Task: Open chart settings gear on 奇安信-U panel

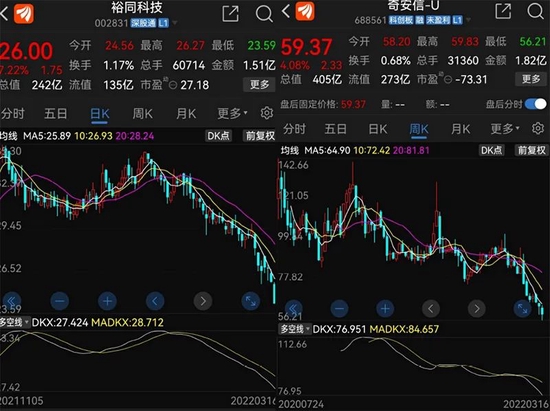Action: [x=538, y=128]
